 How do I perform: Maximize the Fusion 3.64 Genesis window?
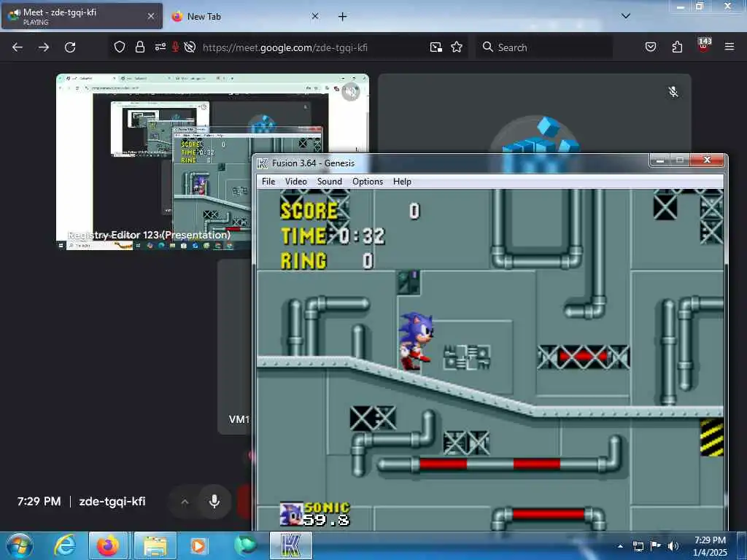coord(680,160)
